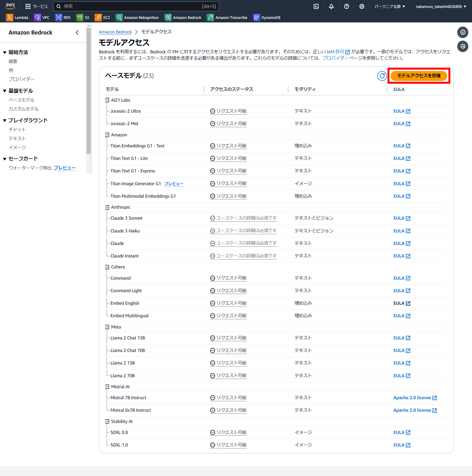This screenshot has height=476, width=472.
Task: Collapse the Anthropic model group
Action: [x=107, y=207]
